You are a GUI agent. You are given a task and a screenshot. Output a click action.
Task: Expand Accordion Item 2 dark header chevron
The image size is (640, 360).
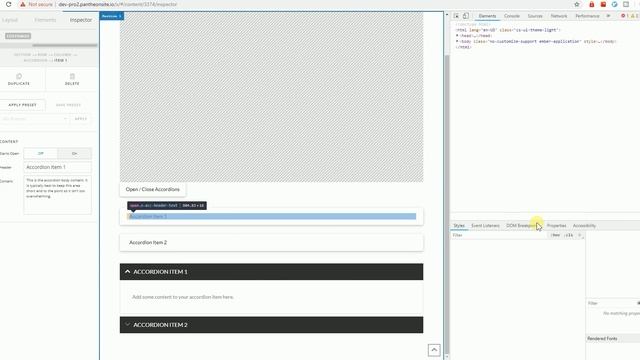tap(127, 324)
